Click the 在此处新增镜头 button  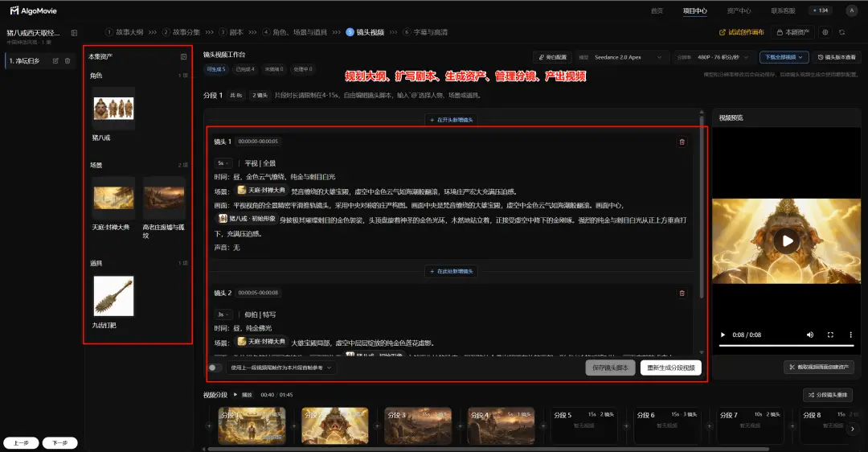pos(452,271)
